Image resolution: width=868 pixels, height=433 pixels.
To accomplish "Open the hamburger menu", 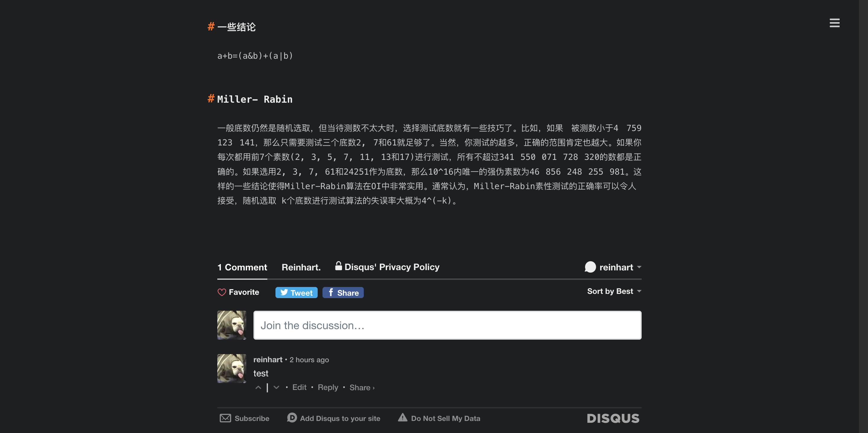I will click(835, 23).
